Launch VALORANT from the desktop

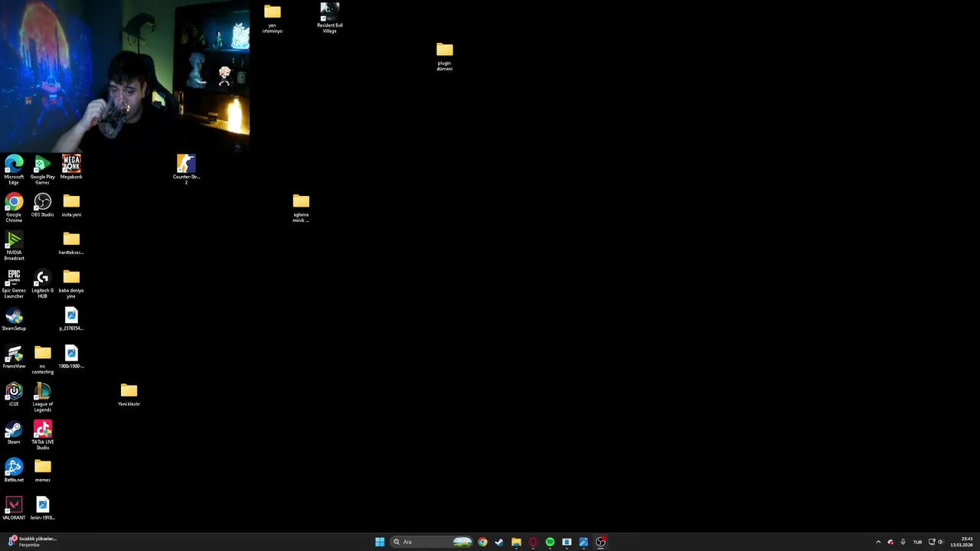tap(14, 509)
